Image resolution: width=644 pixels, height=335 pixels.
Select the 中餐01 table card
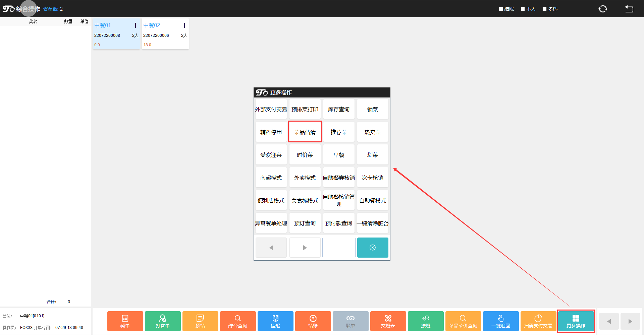[116, 34]
